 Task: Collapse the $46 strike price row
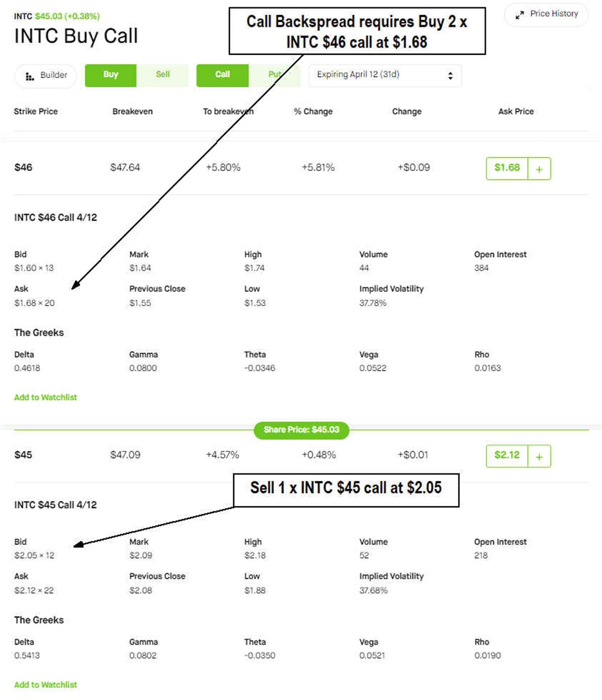23,168
